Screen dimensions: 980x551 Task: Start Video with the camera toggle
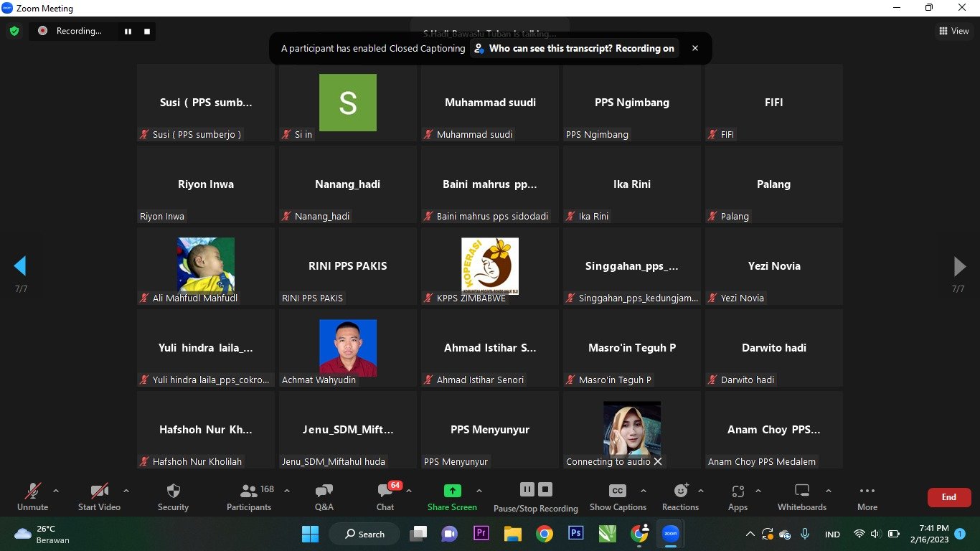click(99, 497)
